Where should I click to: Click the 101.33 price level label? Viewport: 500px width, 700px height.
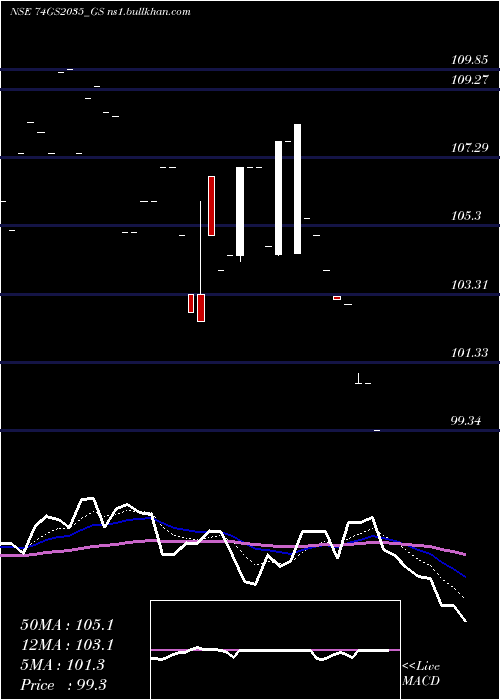click(x=469, y=353)
